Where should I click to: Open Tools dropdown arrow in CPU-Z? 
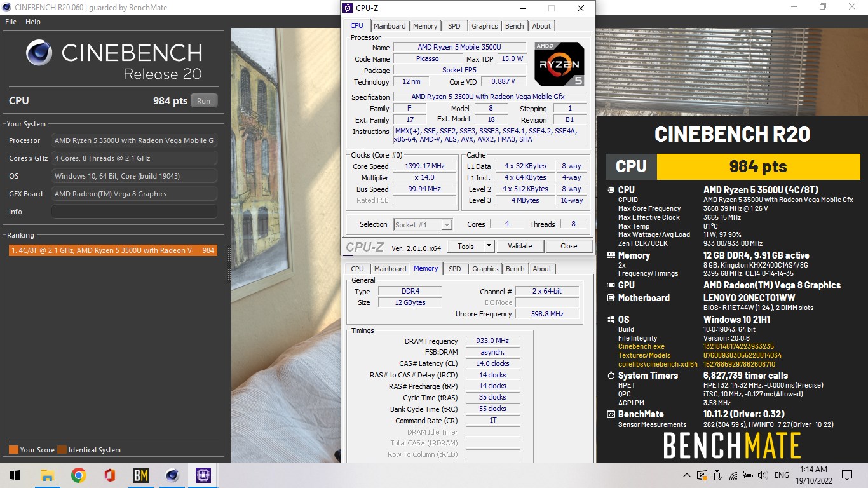(489, 246)
